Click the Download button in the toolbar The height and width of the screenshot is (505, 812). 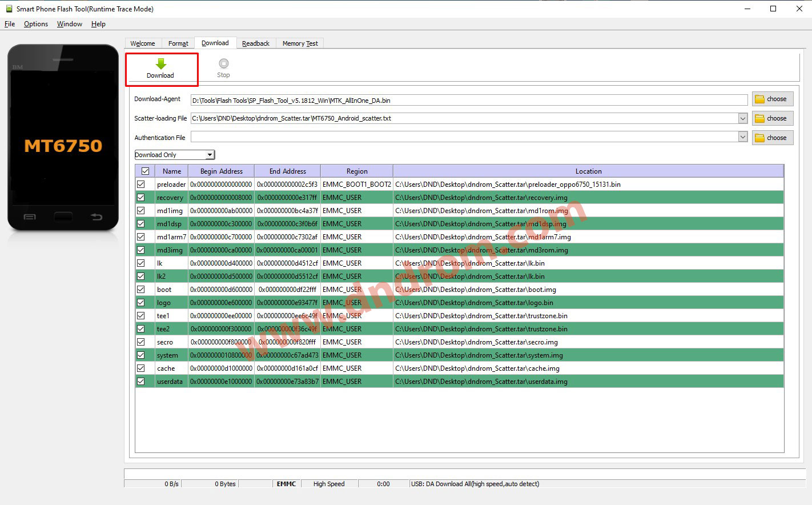click(x=161, y=69)
